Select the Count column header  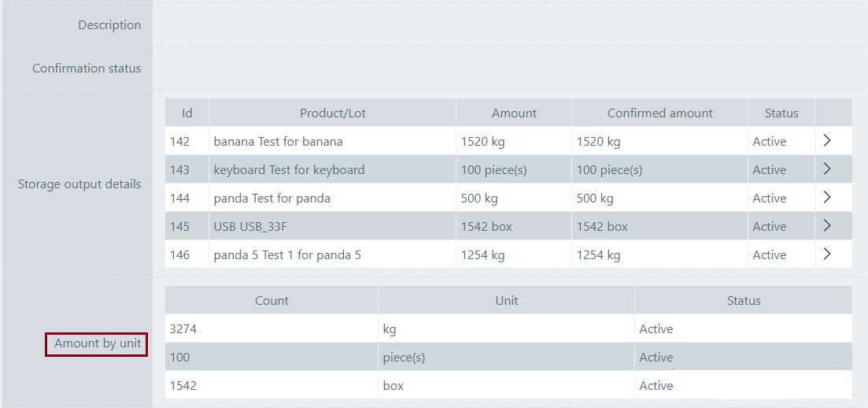(271, 301)
